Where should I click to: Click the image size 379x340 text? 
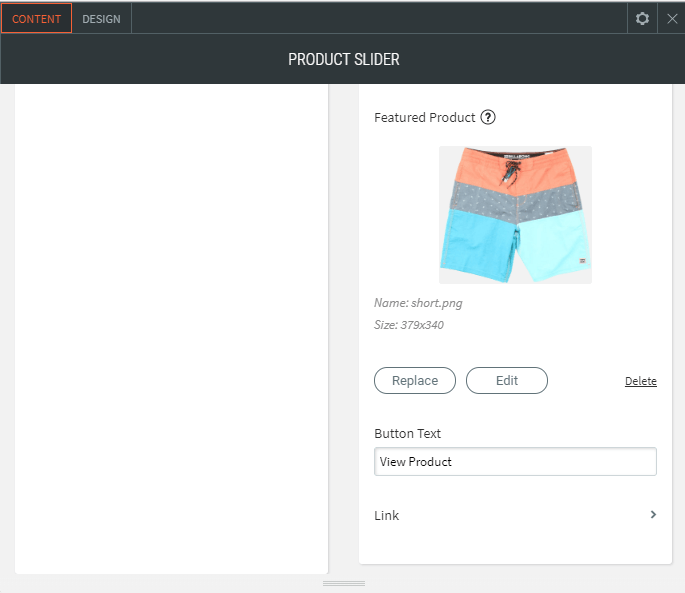(409, 325)
